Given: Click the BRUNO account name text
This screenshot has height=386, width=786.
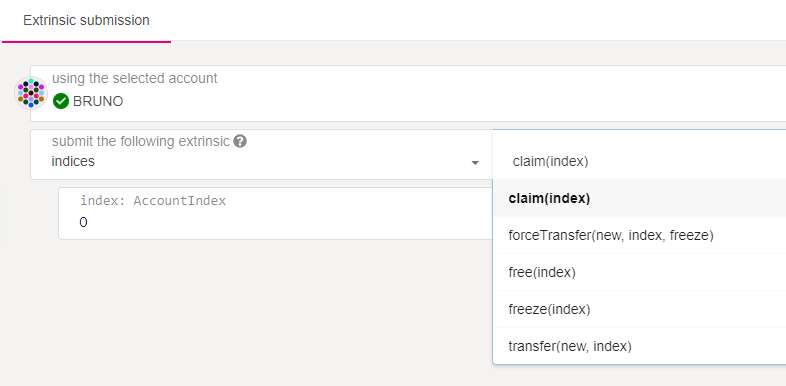Looking at the screenshot, I should pos(98,101).
